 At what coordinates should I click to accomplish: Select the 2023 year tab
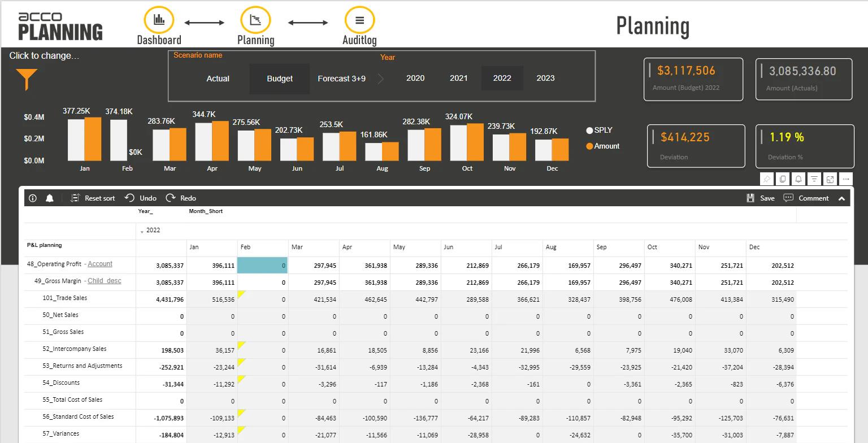(545, 78)
